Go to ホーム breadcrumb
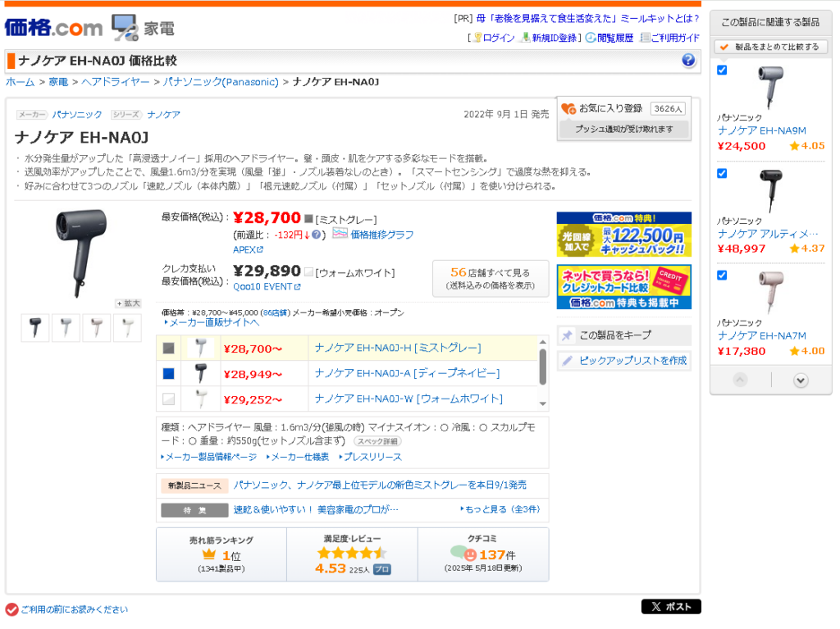840x629 pixels. pos(20,82)
